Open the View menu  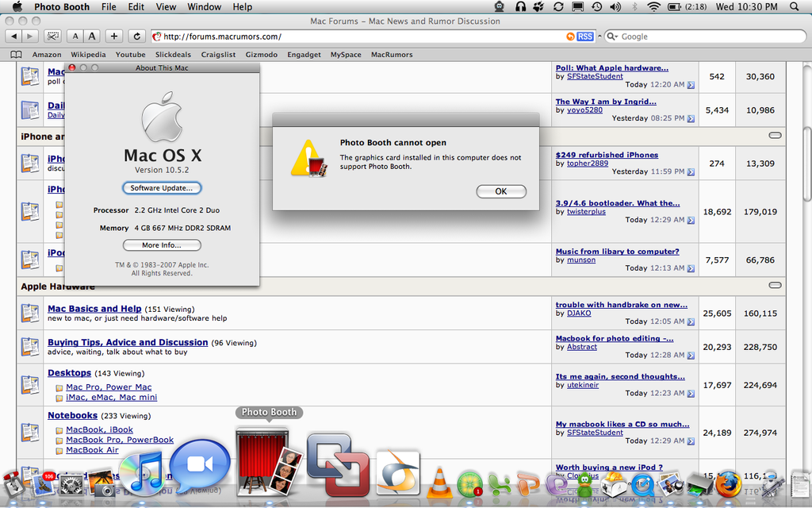(x=166, y=6)
